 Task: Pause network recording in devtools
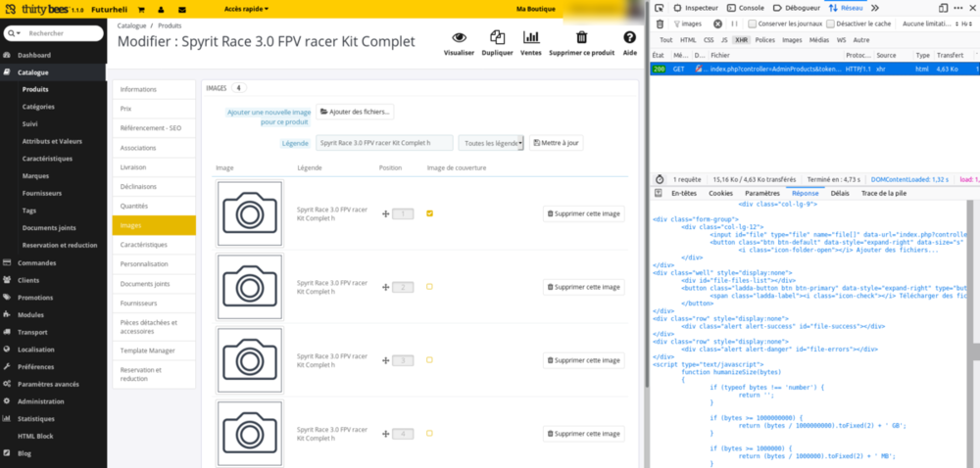733,23
